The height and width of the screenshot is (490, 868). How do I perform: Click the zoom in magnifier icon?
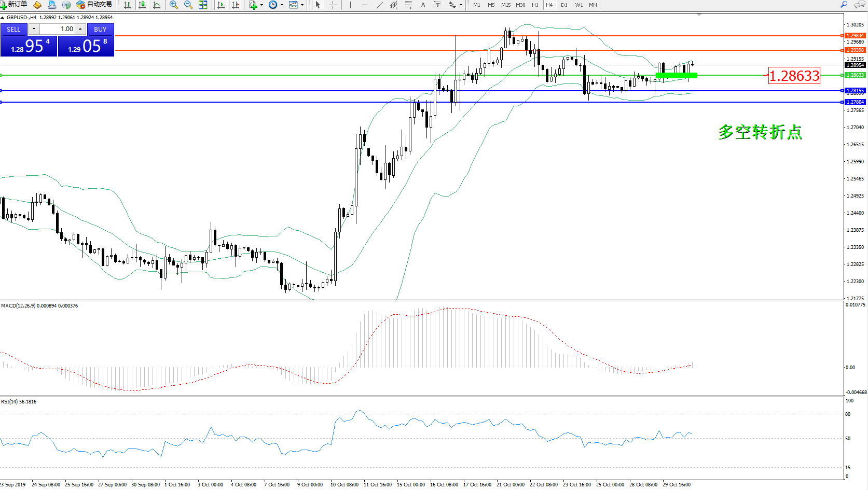tap(174, 5)
